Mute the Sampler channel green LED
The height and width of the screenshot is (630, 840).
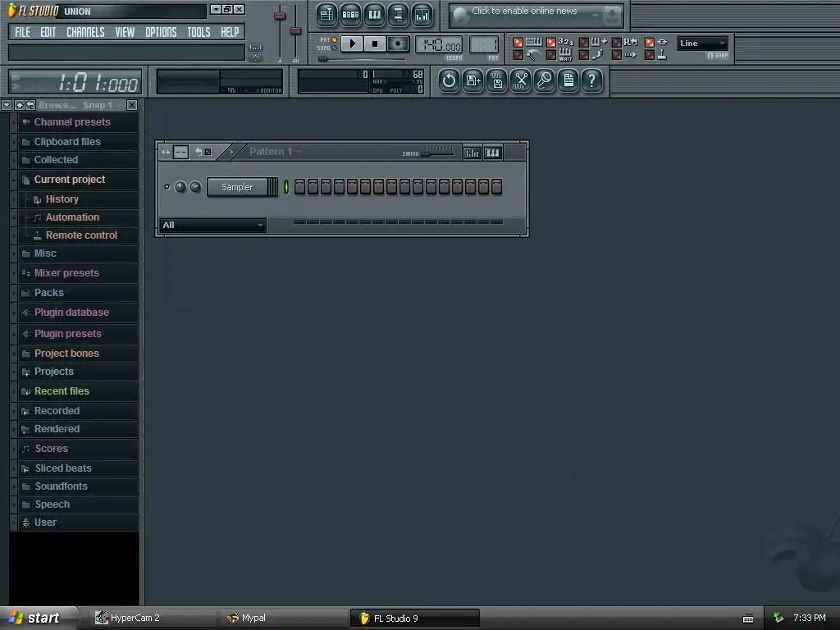pos(167,187)
